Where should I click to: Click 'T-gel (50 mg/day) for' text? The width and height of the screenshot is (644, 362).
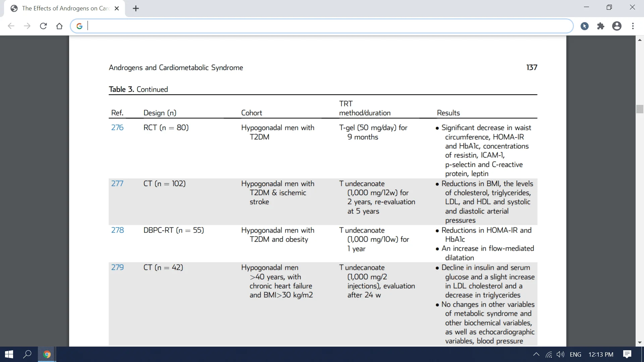[373, 128]
